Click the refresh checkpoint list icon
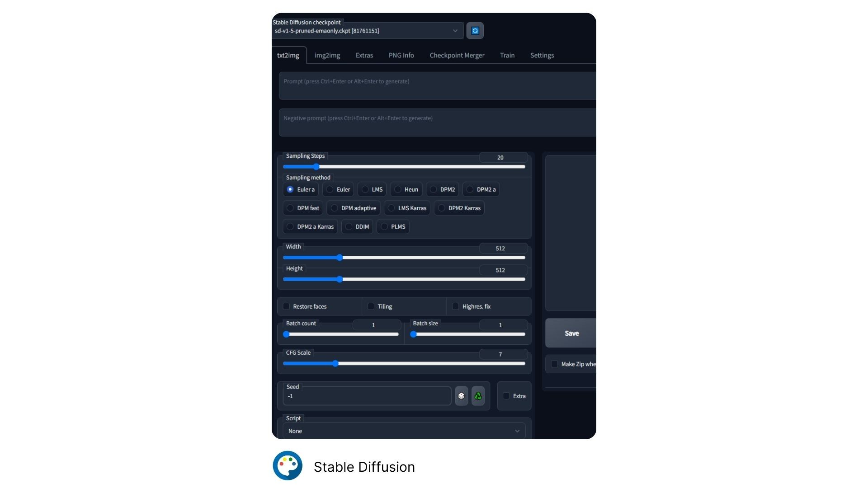The height and width of the screenshot is (488, 868). coord(475,31)
